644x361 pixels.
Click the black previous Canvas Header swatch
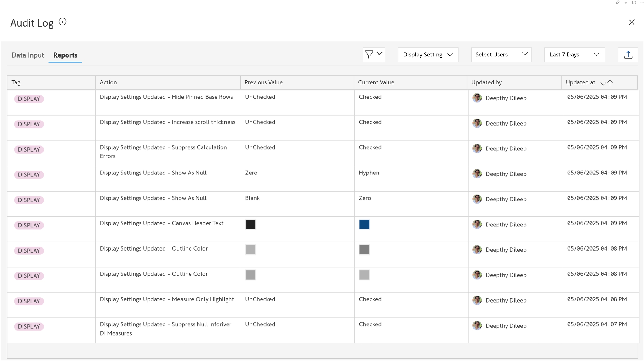(250, 224)
